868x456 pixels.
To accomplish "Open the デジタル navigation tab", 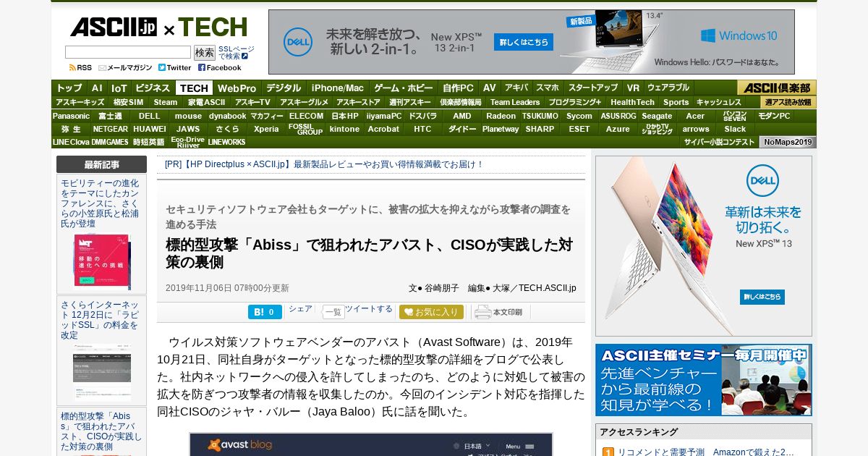I will [284, 88].
